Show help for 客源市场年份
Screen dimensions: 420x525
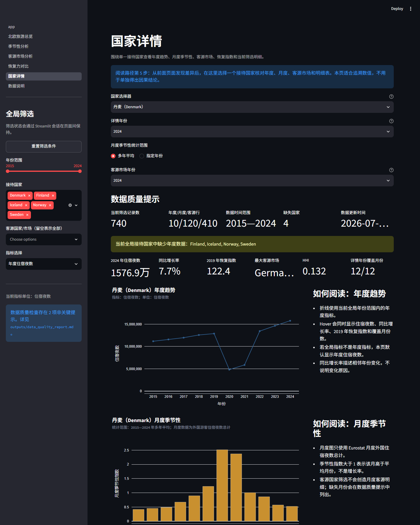click(x=391, y=170)
